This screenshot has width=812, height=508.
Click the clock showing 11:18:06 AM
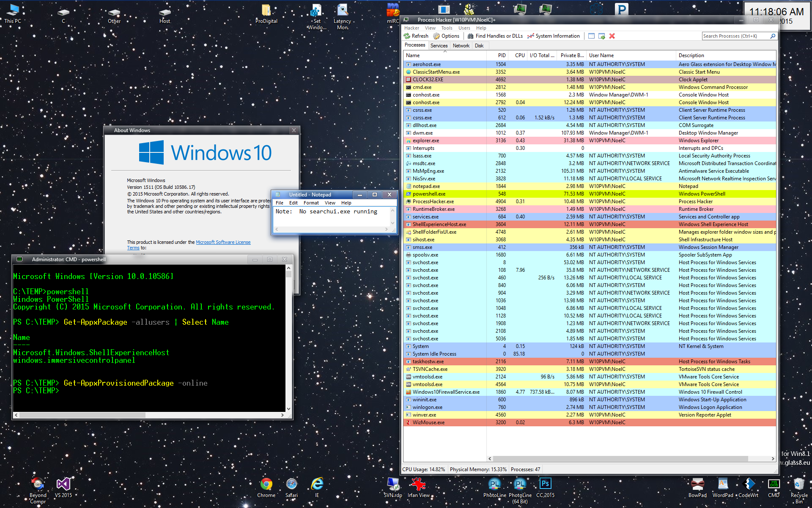[776, 12]
